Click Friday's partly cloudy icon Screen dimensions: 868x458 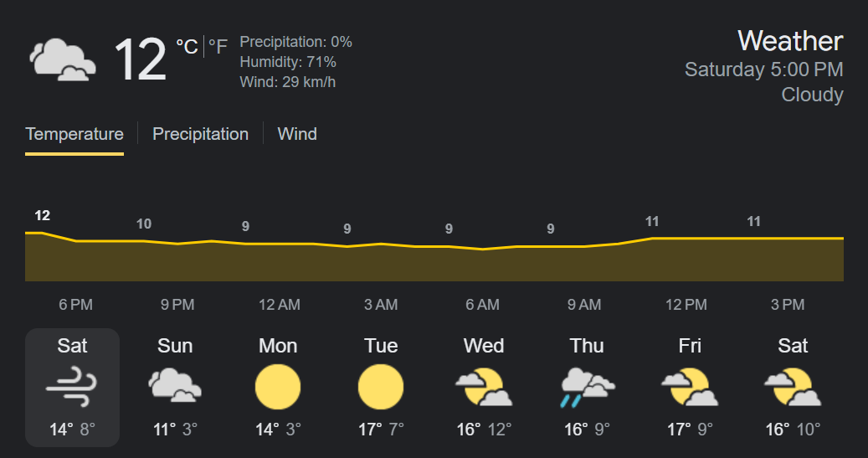(x=690, y=387)
